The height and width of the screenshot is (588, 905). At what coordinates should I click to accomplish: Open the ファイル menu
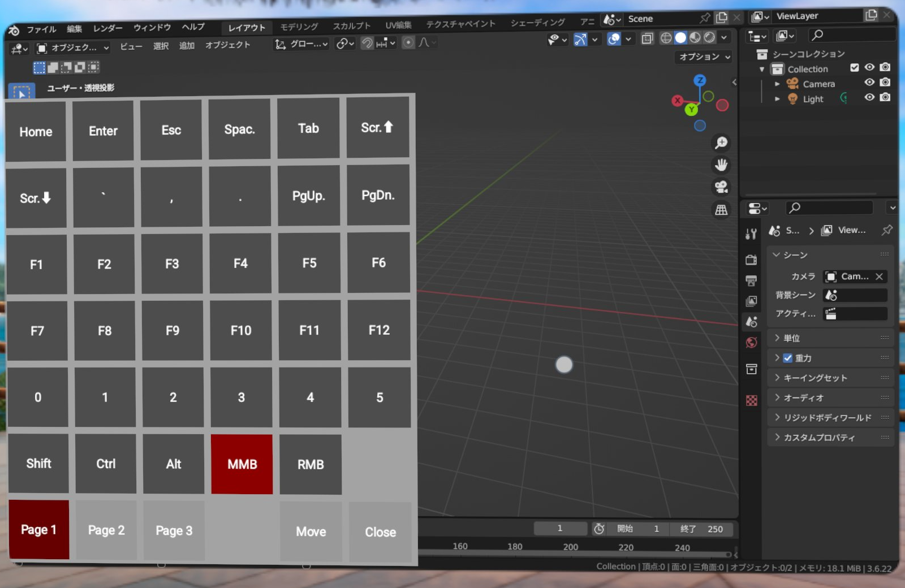(41, 29)
